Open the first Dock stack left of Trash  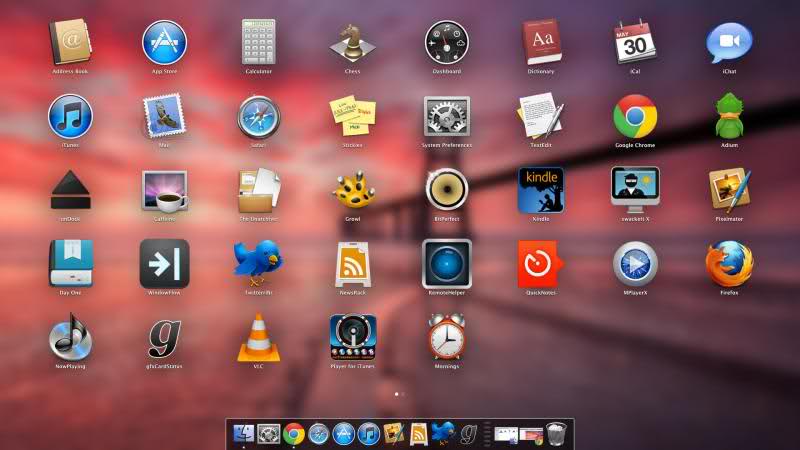[x=506, y=435]
